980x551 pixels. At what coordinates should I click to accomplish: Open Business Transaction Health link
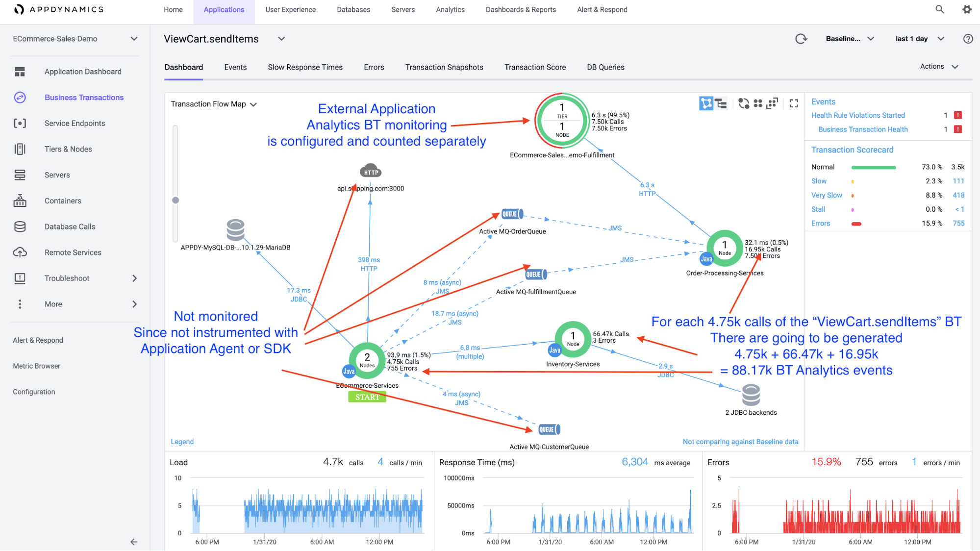point(863,129)
